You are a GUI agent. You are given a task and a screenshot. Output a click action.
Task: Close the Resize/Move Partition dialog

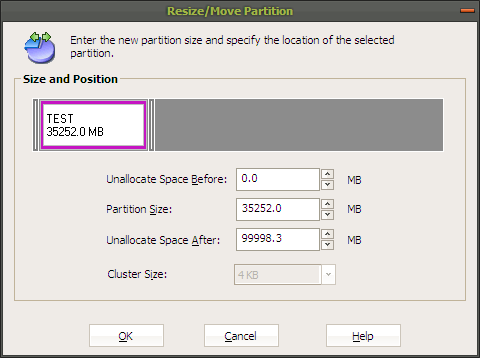467,11
